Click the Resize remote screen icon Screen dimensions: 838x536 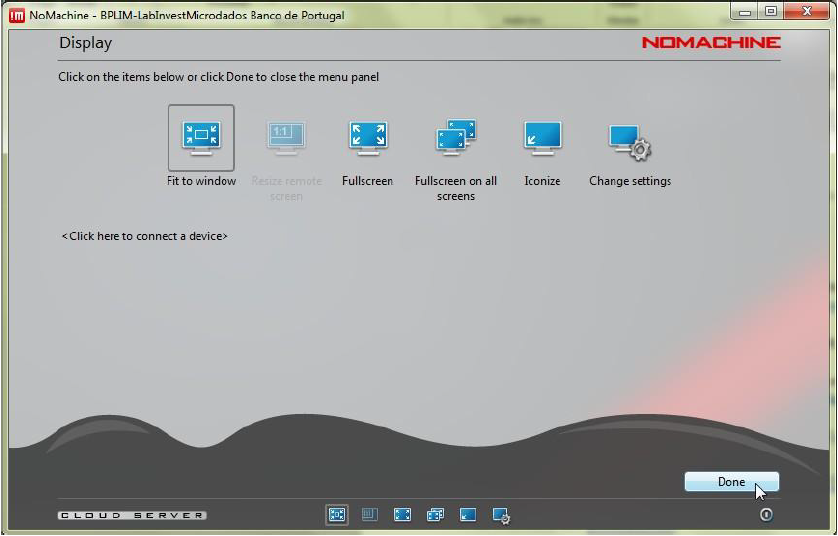286,137
